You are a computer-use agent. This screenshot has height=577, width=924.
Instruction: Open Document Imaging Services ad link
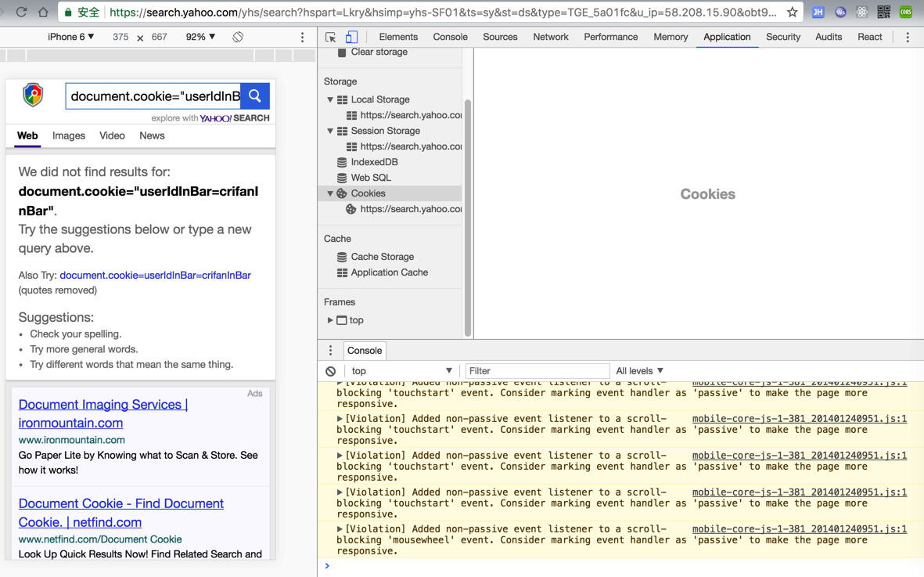[x=103, y=413]
